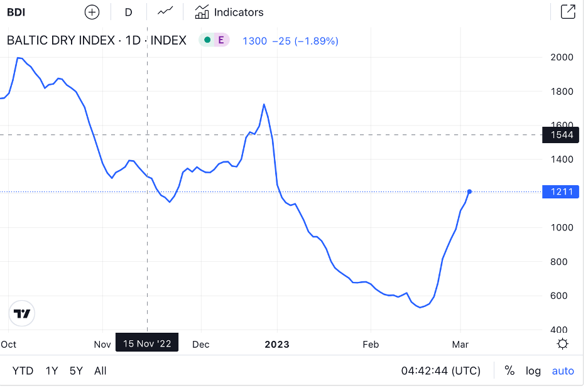
Task: Open chart settings gear icon
Action: [x=563, y=343]
